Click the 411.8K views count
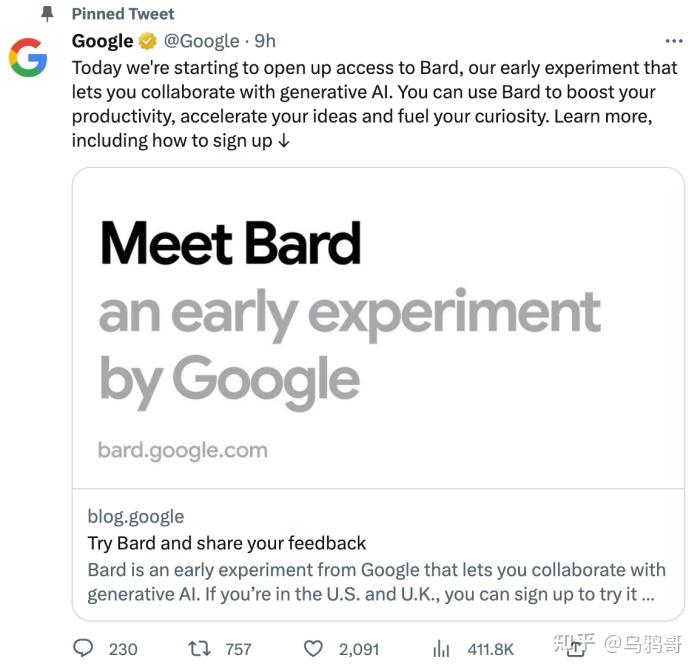Screen dimensions: 700x672 pyautogui.click(x=491, y=649)
